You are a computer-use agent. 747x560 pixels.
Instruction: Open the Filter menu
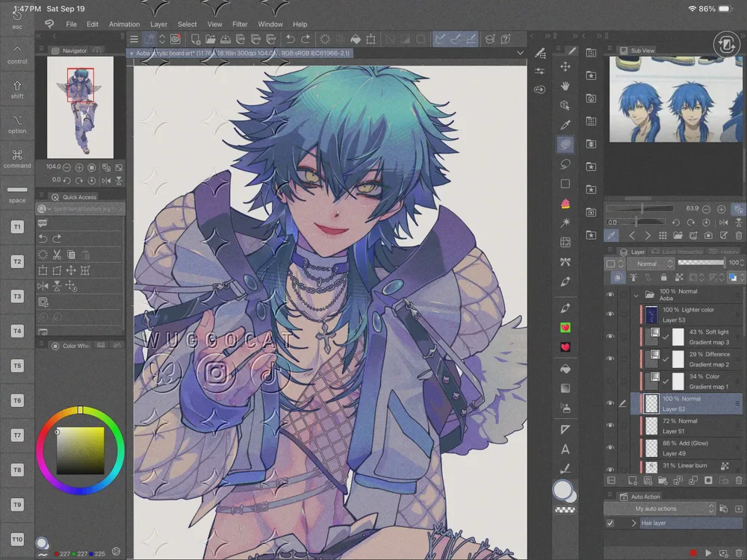click(240, 25)
